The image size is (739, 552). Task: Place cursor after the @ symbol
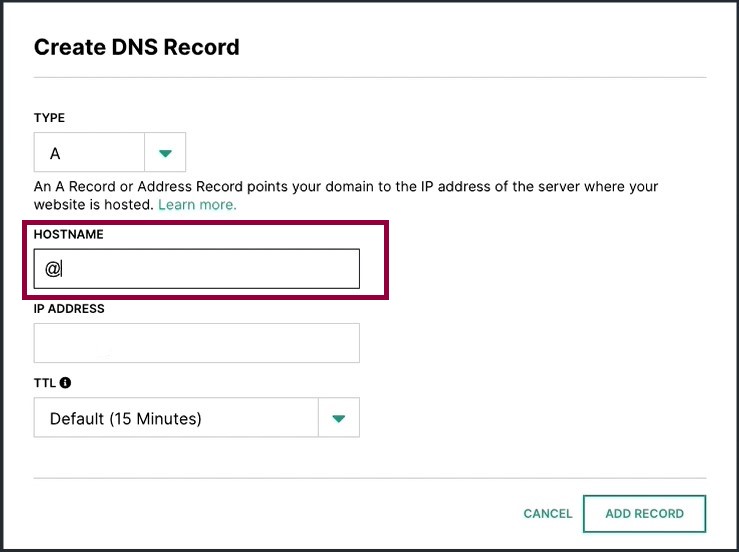click(x=62, y=269)
